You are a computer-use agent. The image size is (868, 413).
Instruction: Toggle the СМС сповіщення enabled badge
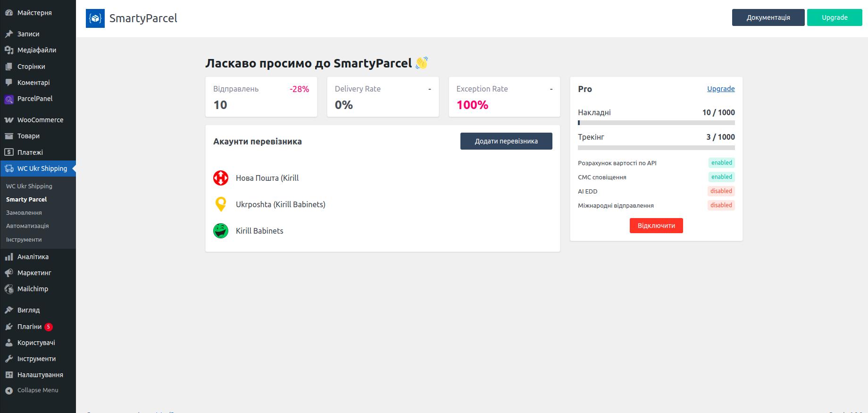[721, 177]
